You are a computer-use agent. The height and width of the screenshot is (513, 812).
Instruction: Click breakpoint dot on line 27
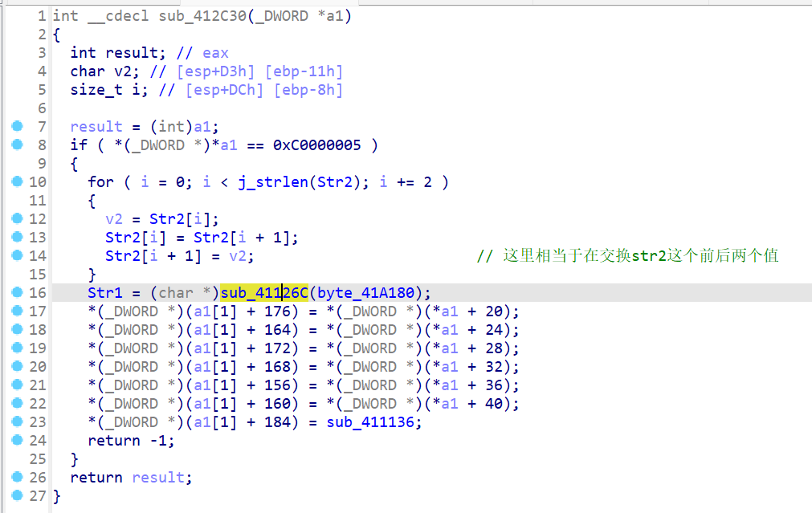pos(17,495)
